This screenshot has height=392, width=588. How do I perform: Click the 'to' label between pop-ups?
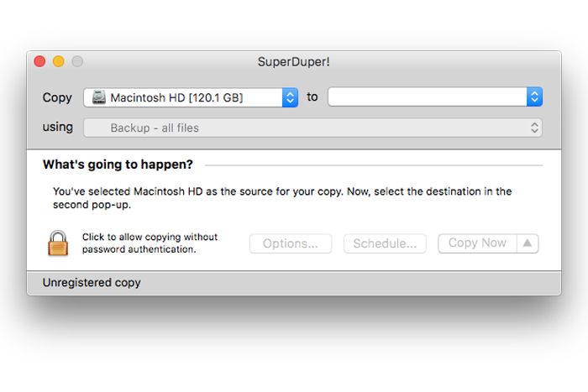point(312,97)
